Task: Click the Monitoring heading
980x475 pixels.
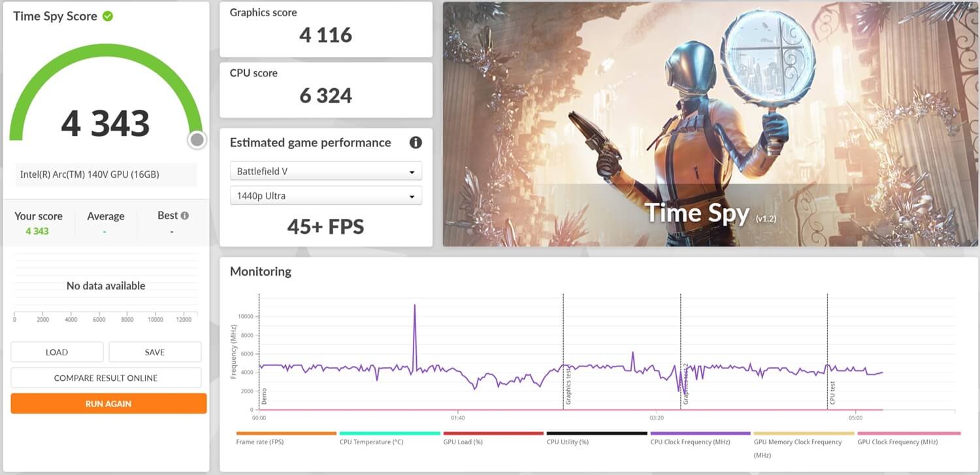Action: point(261,271)
